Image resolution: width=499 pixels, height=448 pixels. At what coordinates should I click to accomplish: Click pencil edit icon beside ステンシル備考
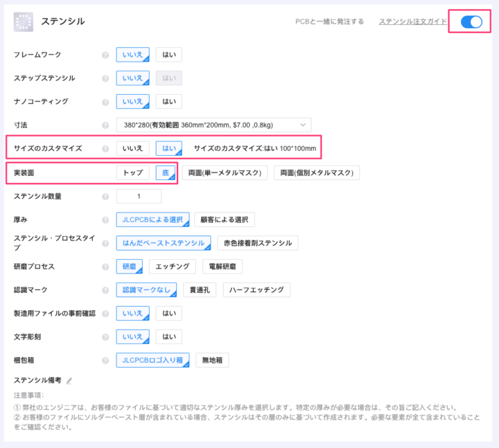point(69,381)
